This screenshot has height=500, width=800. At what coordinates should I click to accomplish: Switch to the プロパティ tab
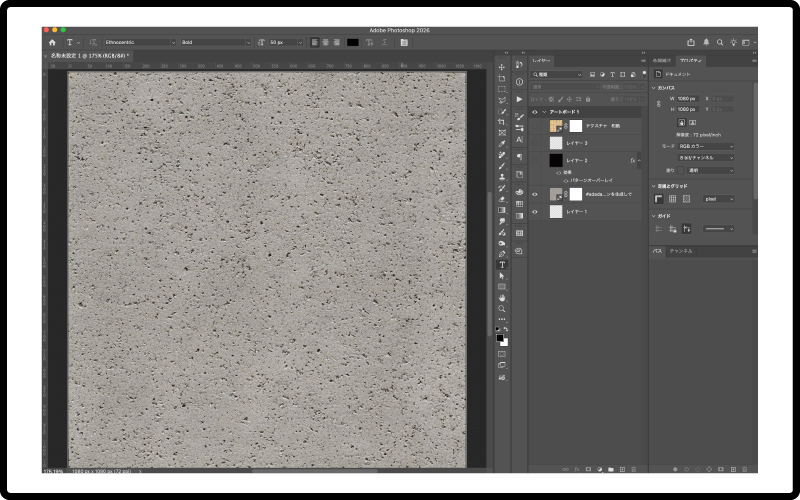[x=691, y=61]
